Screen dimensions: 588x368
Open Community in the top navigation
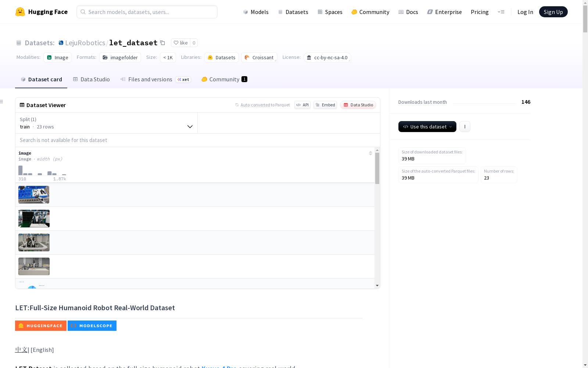[370, 12]
